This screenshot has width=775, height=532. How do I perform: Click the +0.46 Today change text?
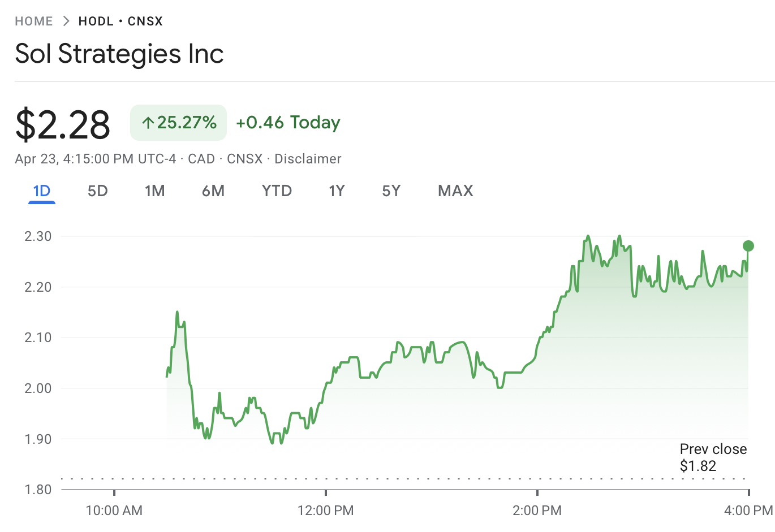coord(288,123)
